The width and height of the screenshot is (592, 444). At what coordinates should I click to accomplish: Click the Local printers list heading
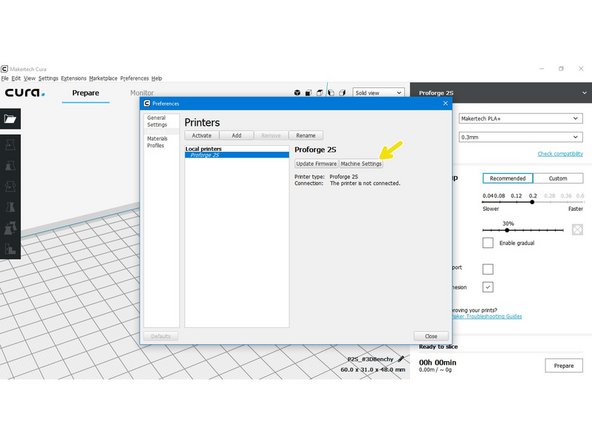(x=203, y=149)
